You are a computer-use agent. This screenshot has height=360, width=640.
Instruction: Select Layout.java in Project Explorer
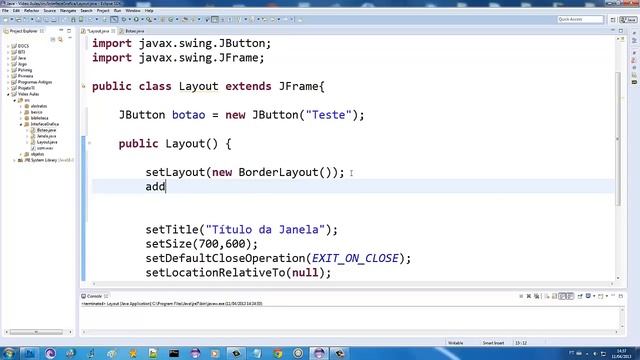point(47,142)
